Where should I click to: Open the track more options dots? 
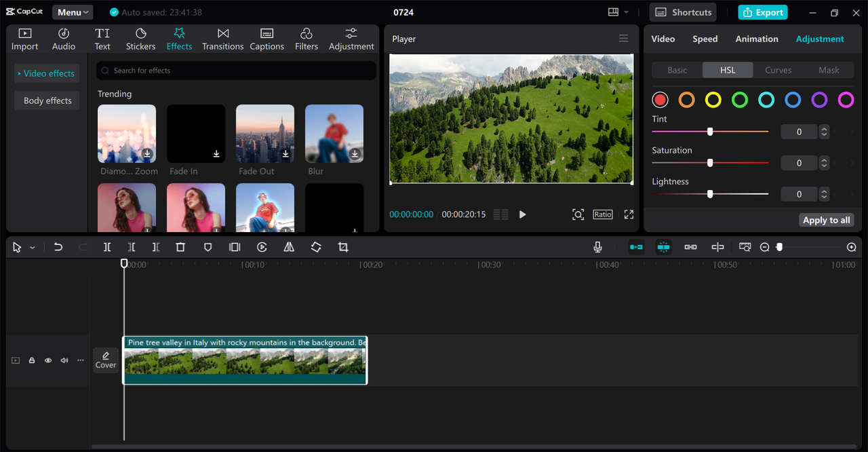(x=80, y=360)
